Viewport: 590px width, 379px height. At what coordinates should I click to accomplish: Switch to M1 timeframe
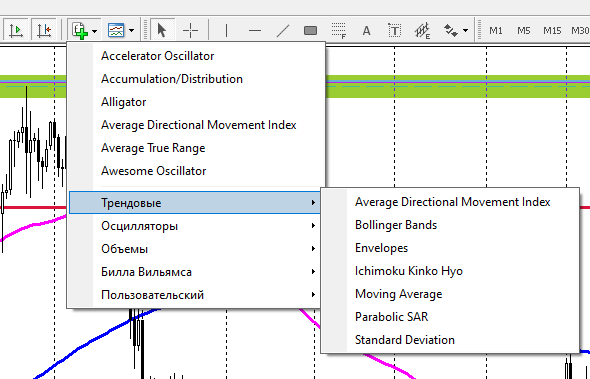click(496, 30)
